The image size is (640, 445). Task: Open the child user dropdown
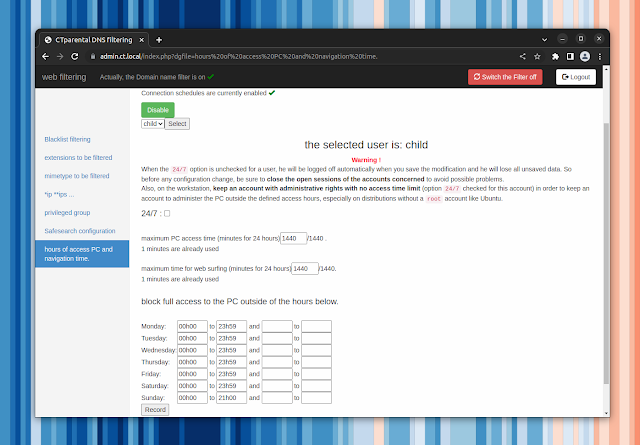pyautogui.click(x=152, y=124)
